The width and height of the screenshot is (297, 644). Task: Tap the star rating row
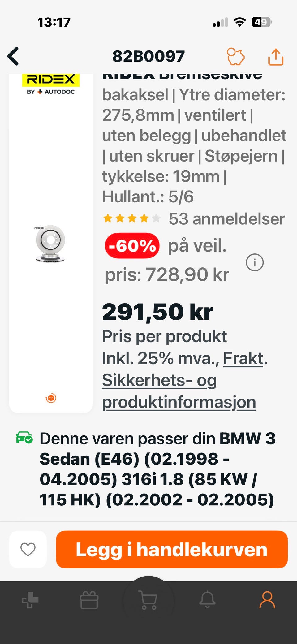132,218
